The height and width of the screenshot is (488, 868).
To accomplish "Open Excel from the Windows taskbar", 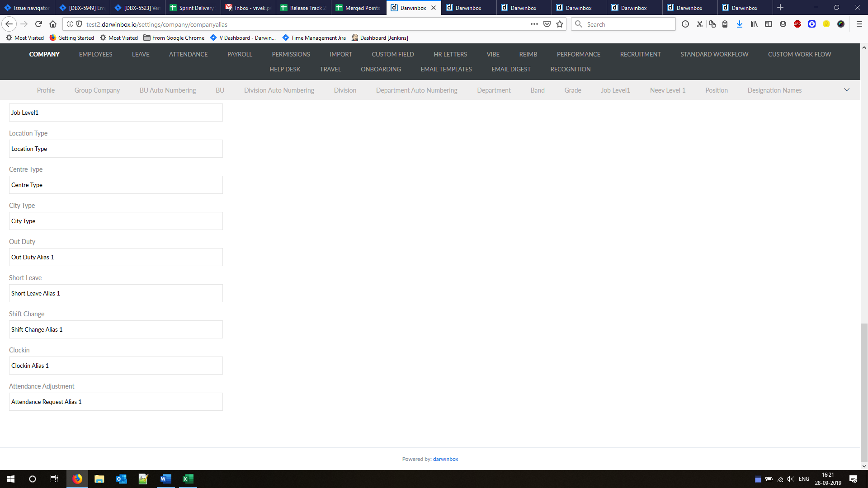I will pyautogui.click(x=188, y=479).
